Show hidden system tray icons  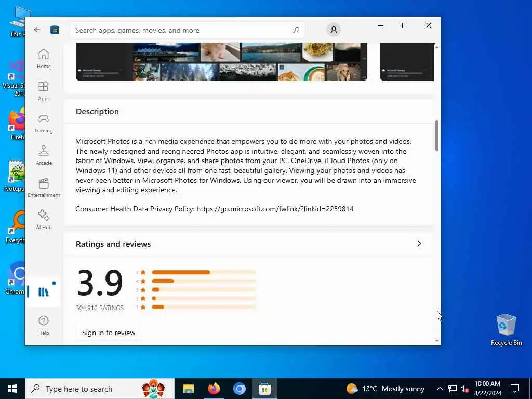(440, 389)
